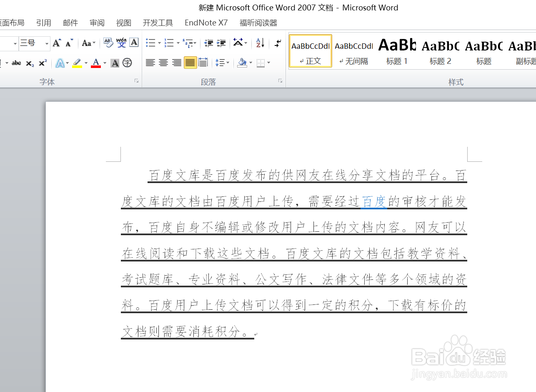This screenshot has width=536, height=392.
Task: Switch to 视图 tab
Action: (124, 23)
